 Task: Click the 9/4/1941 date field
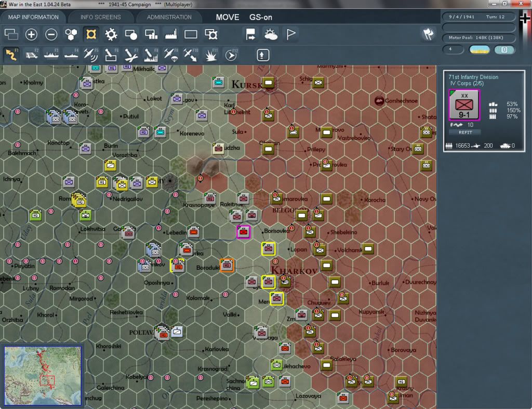pyautogui.click(x=461, y=17)
